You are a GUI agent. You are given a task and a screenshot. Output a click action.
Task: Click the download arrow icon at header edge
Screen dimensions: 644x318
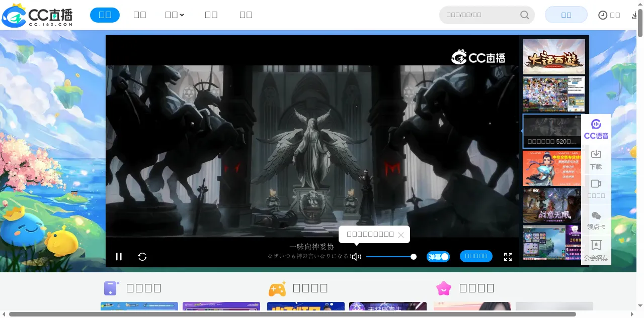pyautogui.click(x=634, y=15)
